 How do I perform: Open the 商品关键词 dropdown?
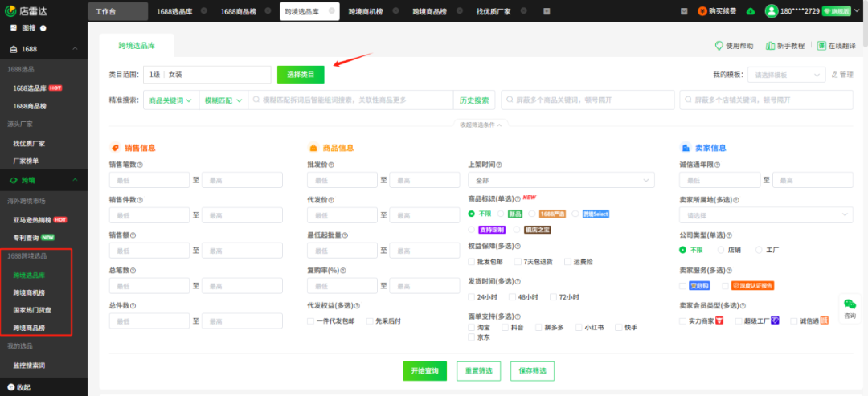tap(170, 100)
